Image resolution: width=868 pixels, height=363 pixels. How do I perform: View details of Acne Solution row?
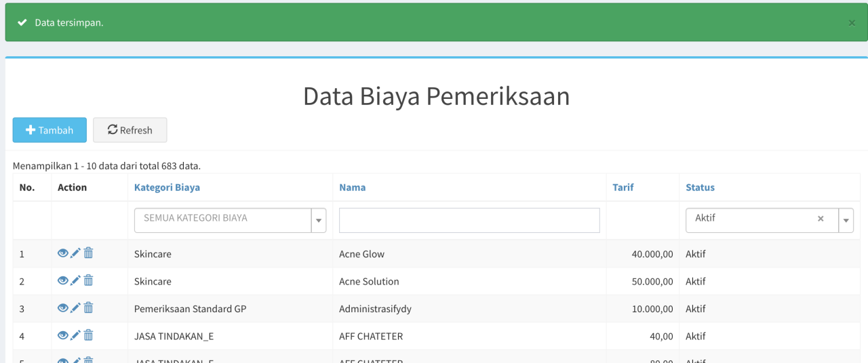pyautogui.click(x=63, y=280)
